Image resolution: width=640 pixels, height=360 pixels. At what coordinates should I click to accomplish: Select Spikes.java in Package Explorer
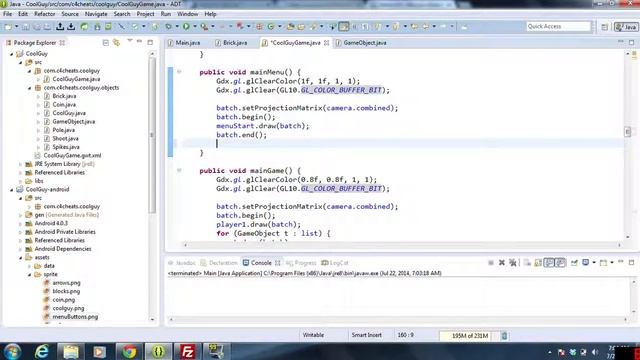coord(66,147)
